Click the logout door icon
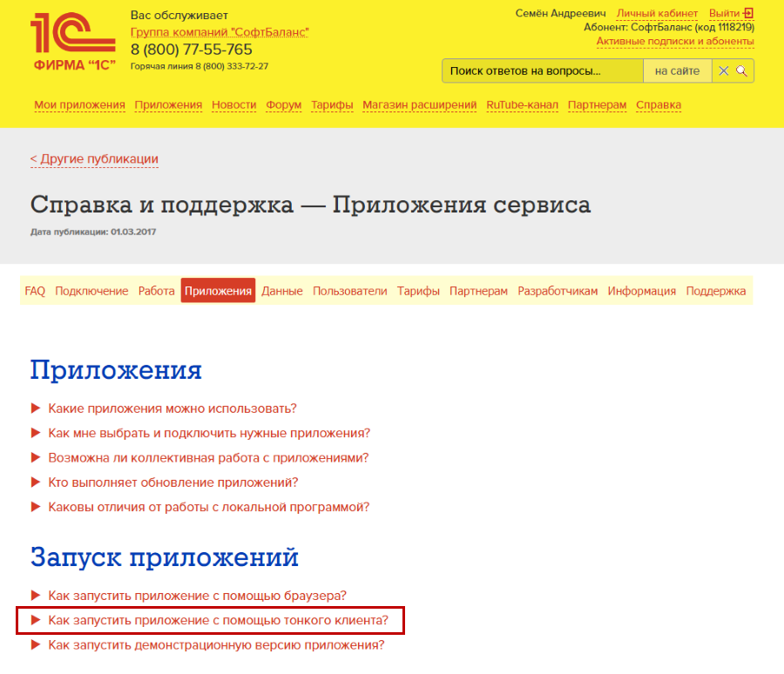The width and height of the screenshot is (784, 674). 748,14
